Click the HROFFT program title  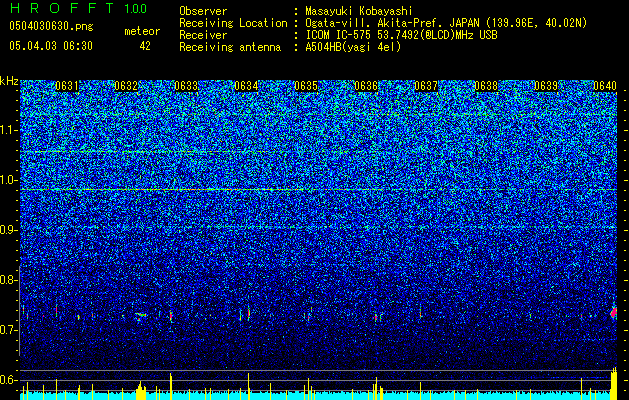coord(62,8)
